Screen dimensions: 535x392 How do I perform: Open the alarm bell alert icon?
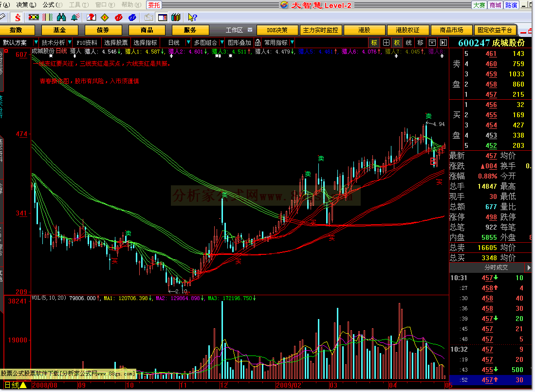[x=75, y=18]
